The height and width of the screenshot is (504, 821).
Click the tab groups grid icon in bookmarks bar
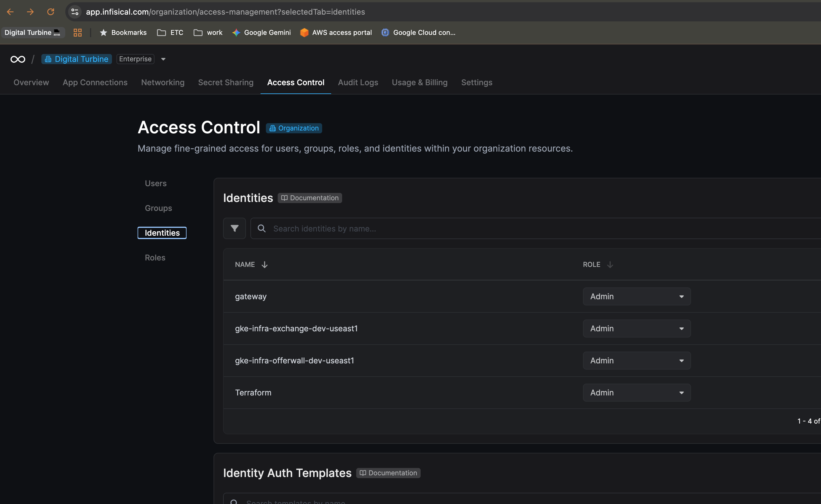pos(78,32)
